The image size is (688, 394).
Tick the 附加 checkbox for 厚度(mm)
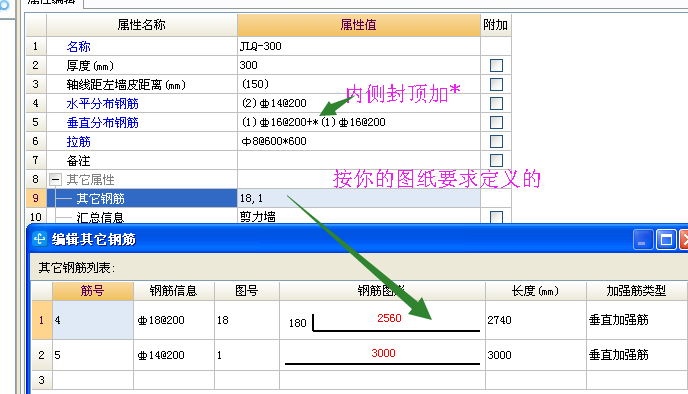click(496, 65)
